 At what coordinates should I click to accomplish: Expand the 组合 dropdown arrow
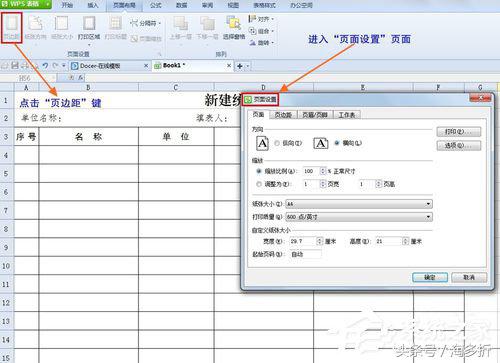pyautogui.click(x=272, y=31)
